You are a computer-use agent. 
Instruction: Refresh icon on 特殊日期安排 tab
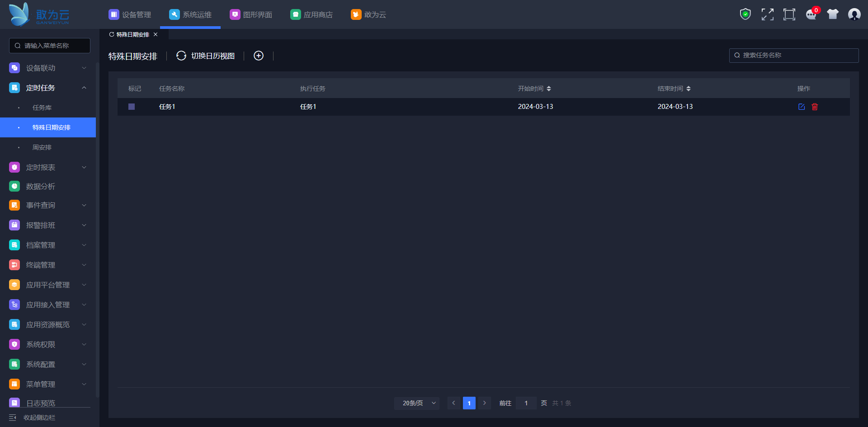[112, 34]
